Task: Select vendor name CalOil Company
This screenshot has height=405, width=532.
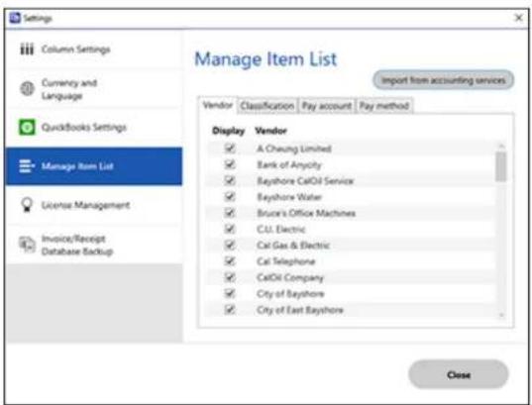Action: click(290, 278)
